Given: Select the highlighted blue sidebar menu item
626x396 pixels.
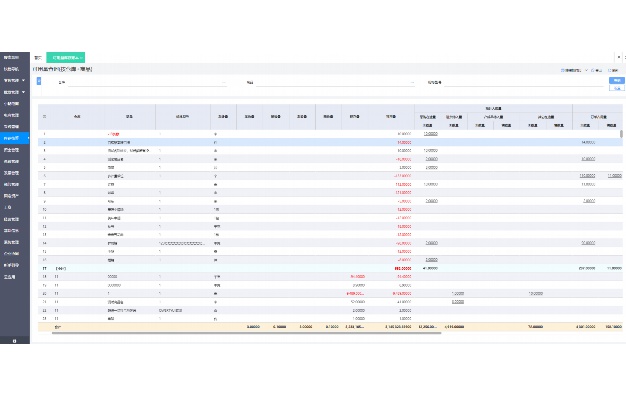Looking at the screenshot, I should point(15,138).
